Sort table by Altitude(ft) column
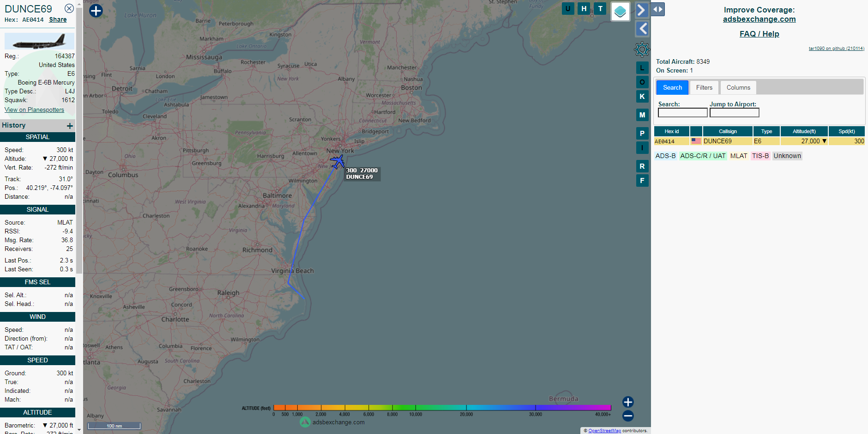Screen dimensions: 868x434 pos(804,131)
